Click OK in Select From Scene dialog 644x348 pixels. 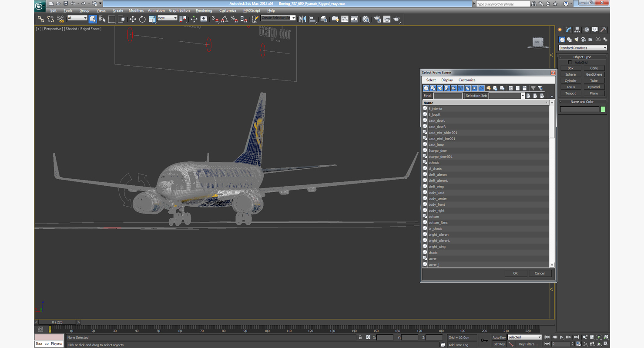pyautogui.click(x=515, y=273)
